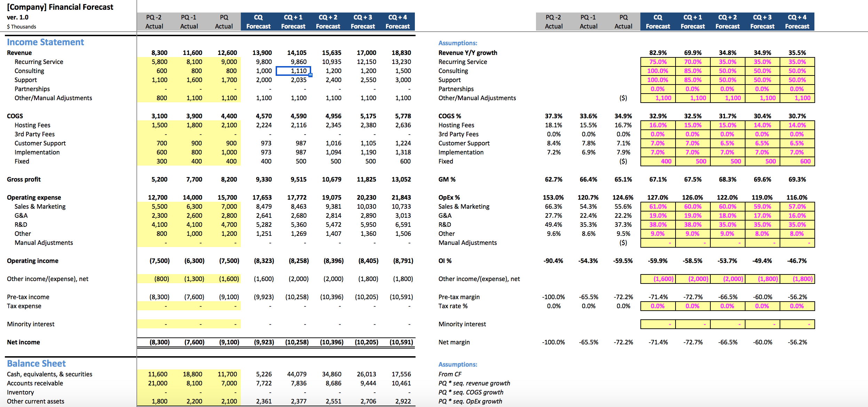Select OI % CQ+2 value -53.7%
The height and width of the screenshot is (407, 868).
click(x=727, y=261)
